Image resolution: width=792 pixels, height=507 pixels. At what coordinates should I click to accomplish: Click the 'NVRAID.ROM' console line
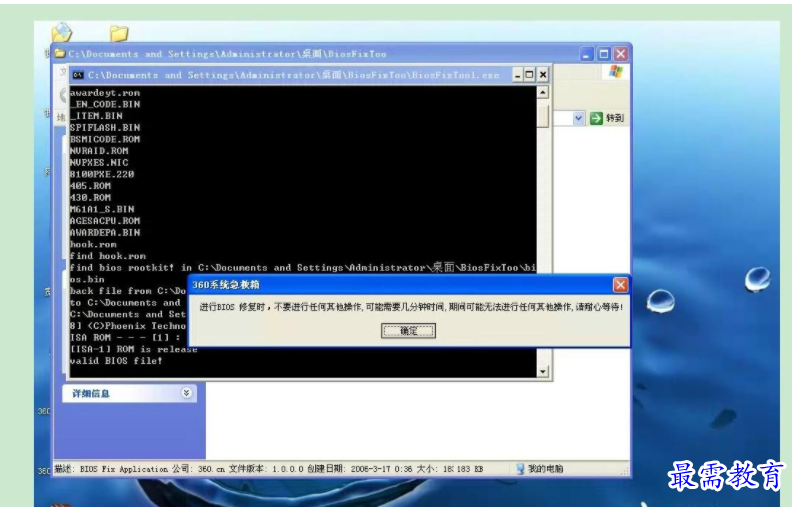coord(99,150)
